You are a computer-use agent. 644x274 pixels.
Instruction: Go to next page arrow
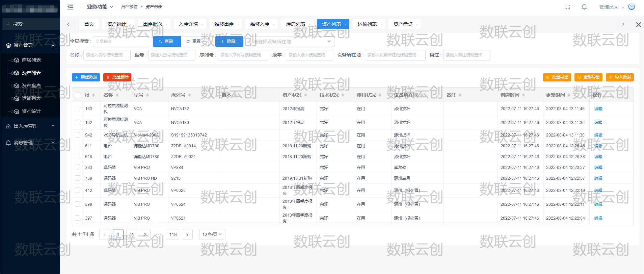[x=187, y=234]
